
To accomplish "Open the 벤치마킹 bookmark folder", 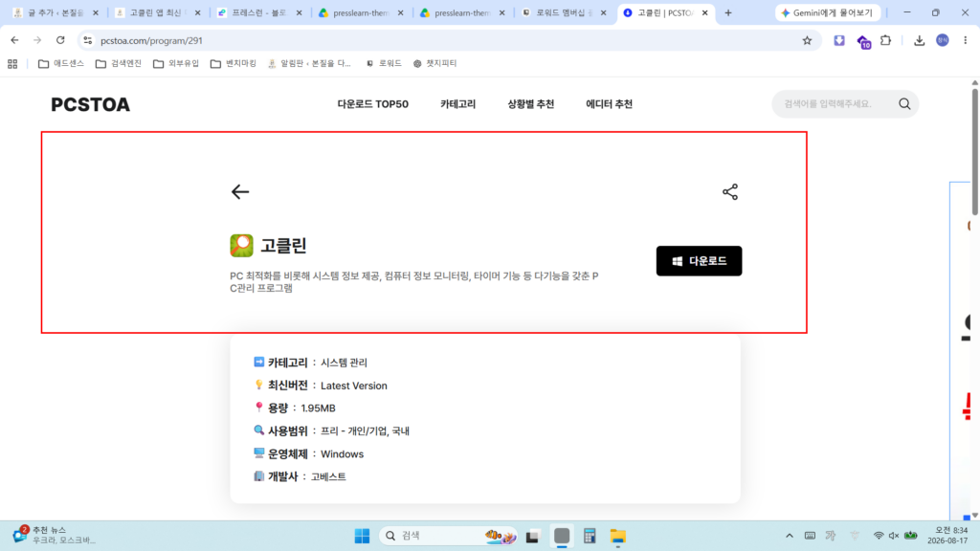I will pos(234,64).
